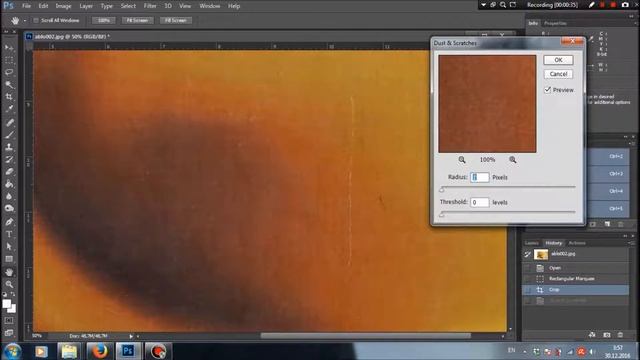Screen dimensions: 640x360
Task: Delete current state in History panel
Action: click(x=620, y=335)
